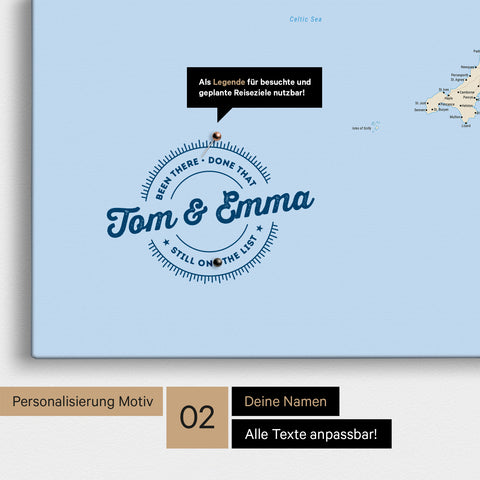The image size is (480, 480).
Task: Click the star left of STILL ON
Action: coord(166,242)
